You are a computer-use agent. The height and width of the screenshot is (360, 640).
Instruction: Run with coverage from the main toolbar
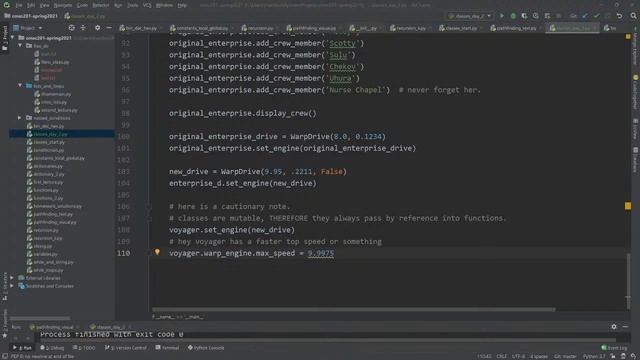point(524,16)
